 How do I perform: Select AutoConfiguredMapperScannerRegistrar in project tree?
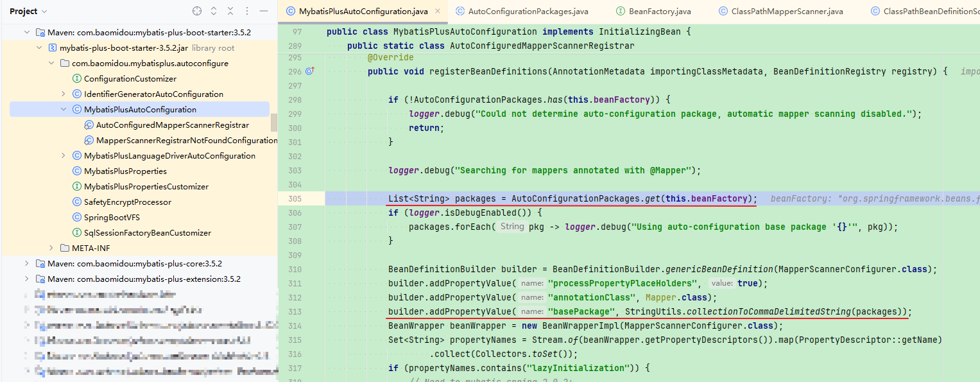(173, 125)
